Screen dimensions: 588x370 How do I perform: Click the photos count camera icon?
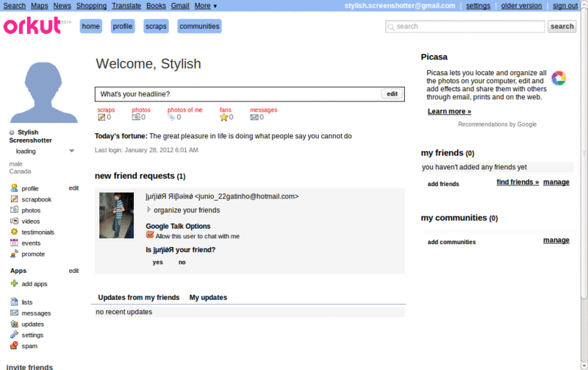(136, 117)
